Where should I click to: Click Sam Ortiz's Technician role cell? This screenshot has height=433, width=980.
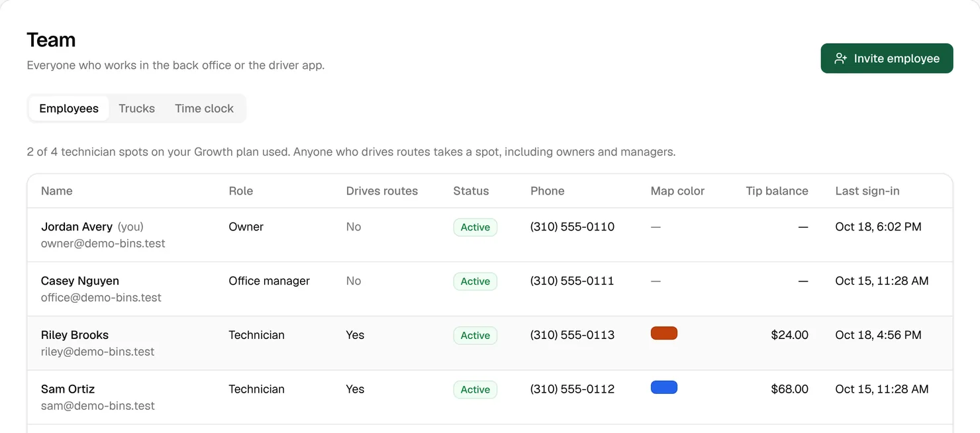coord(257,389)
